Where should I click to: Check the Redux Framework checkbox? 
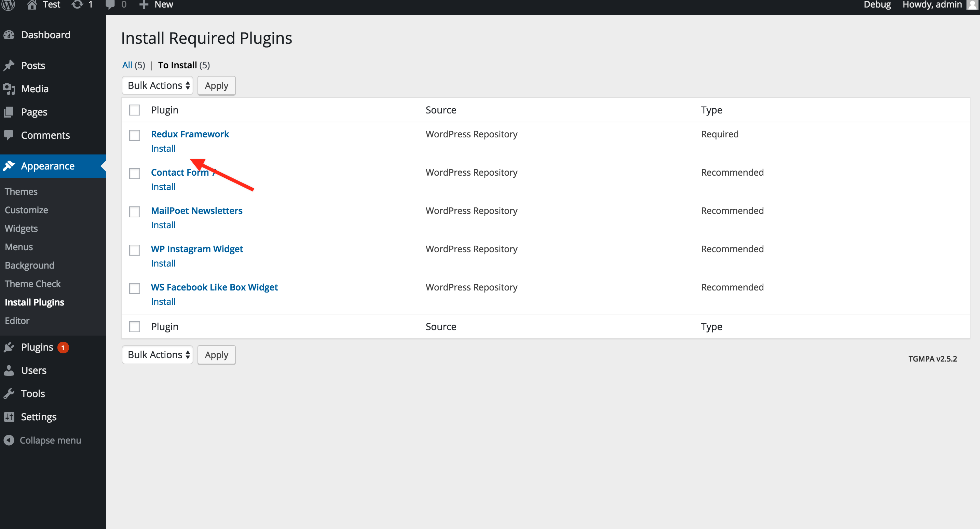click(134, 135)
